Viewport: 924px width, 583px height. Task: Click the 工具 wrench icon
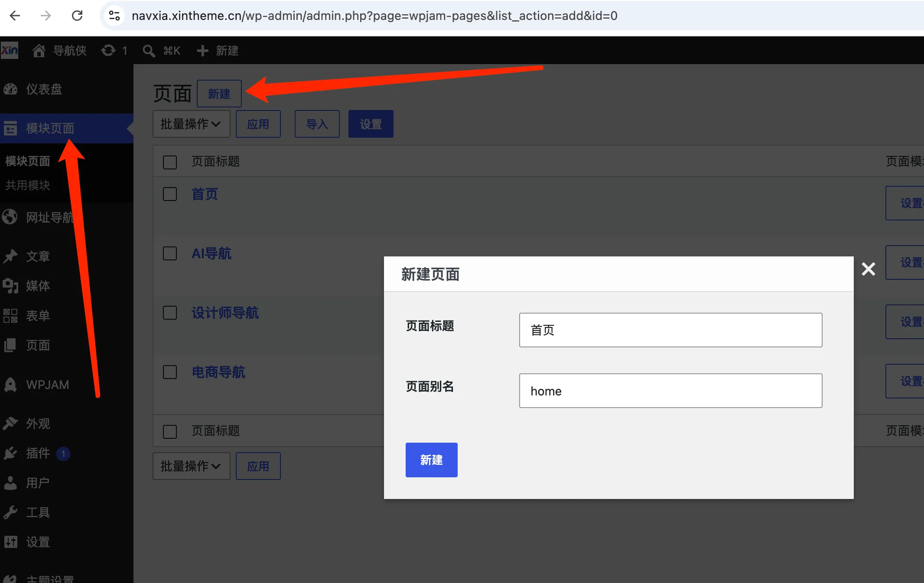point(10,512)
